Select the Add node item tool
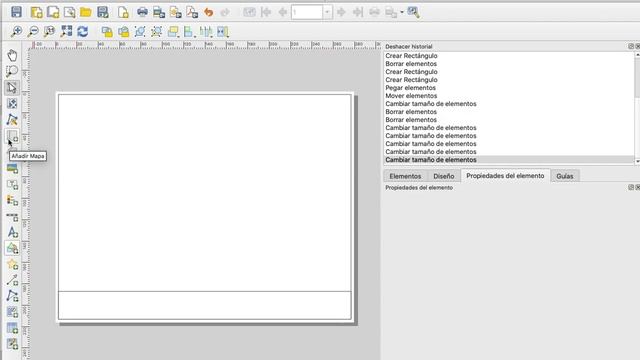 (12, 296)
